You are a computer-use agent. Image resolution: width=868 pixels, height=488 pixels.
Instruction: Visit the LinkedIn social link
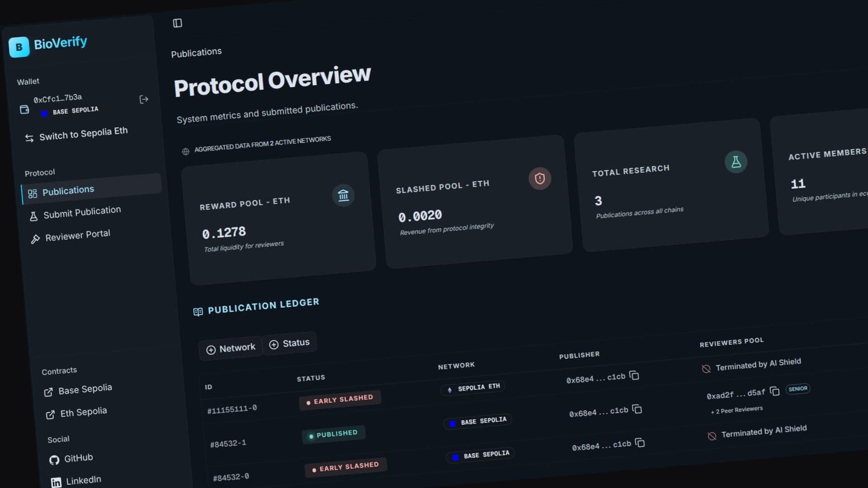76,481
